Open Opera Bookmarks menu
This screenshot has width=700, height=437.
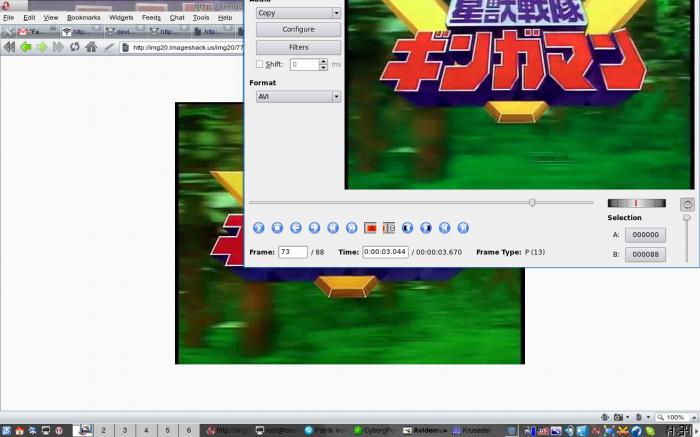(83, 18)
